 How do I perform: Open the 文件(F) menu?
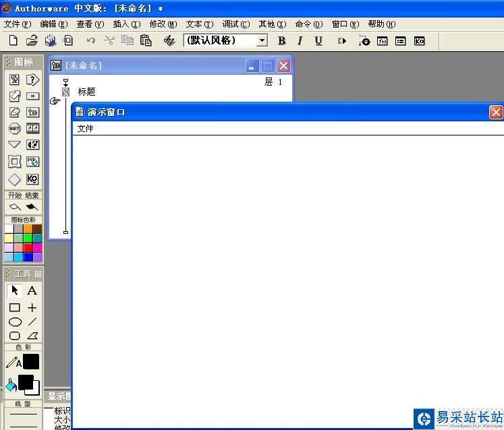(18, 24)
